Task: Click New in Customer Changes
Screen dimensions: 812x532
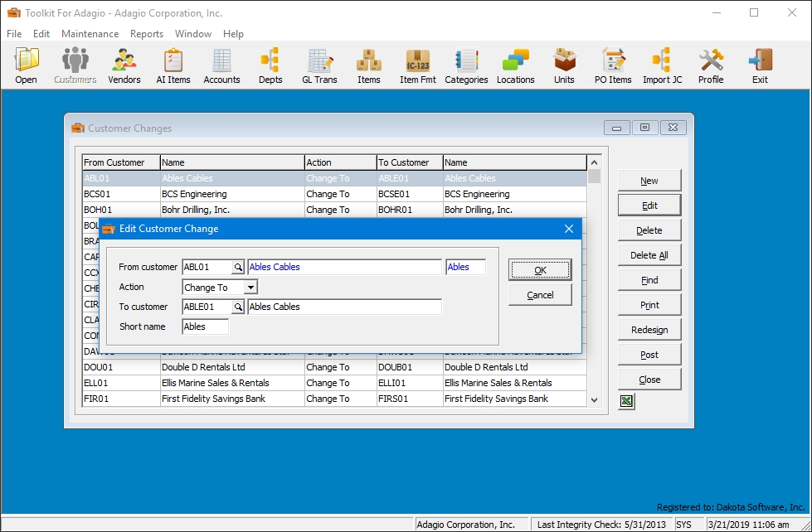Action: pos(649,181)
